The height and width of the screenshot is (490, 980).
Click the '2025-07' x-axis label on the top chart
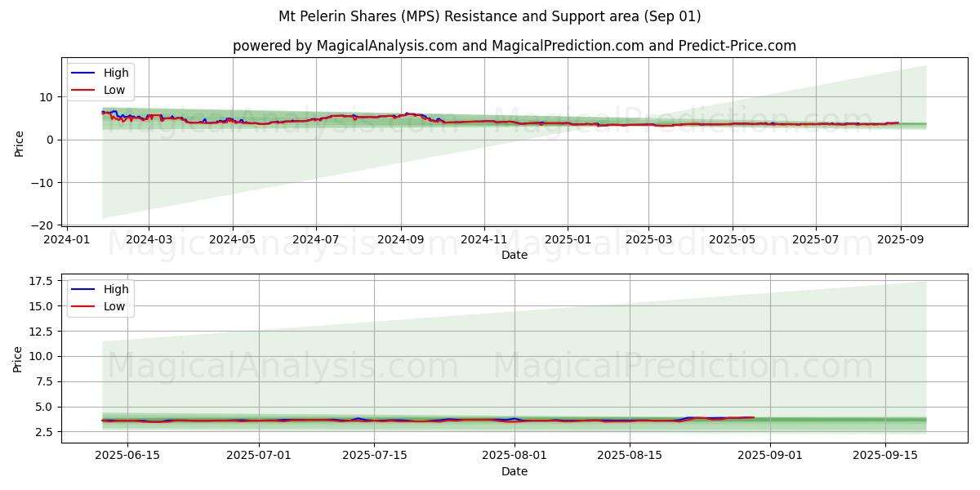click(x=815, y=240)
